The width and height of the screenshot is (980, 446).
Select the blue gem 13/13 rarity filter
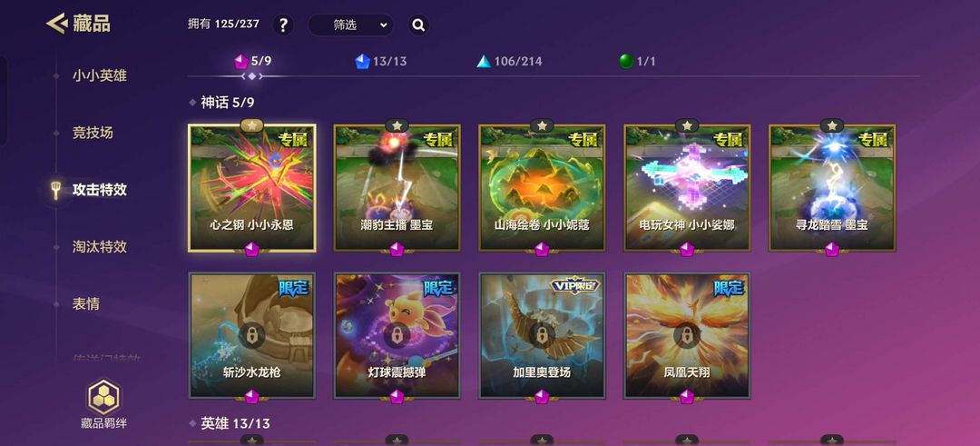point(380,61)
